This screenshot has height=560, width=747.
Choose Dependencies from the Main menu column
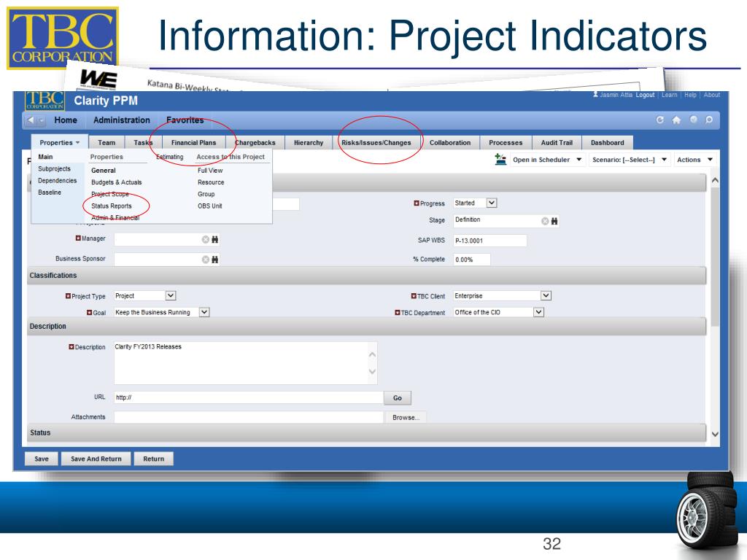[57, 181]
